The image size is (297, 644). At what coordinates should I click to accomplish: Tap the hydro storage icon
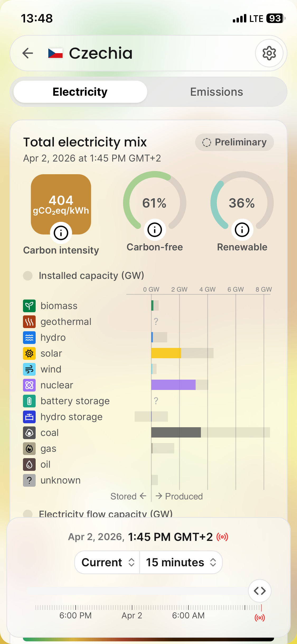coord(29,417)
